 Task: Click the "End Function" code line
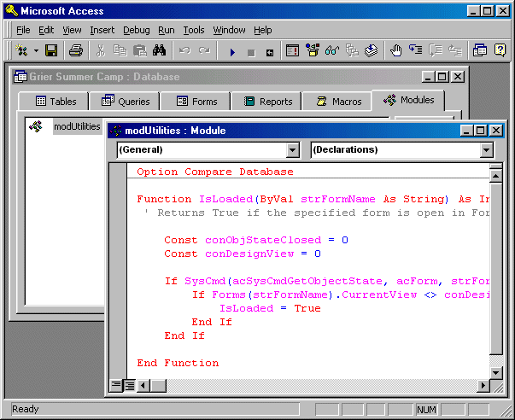point(178,363)
